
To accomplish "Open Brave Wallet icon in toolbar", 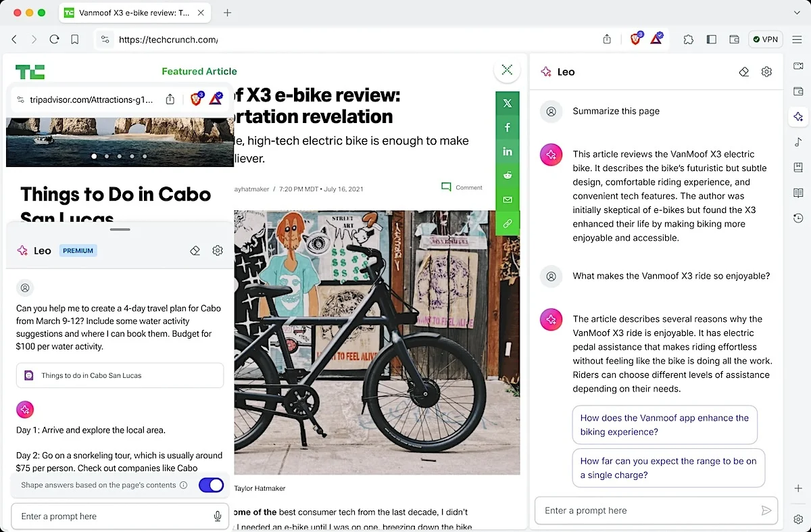I will (x=734, y=39).
